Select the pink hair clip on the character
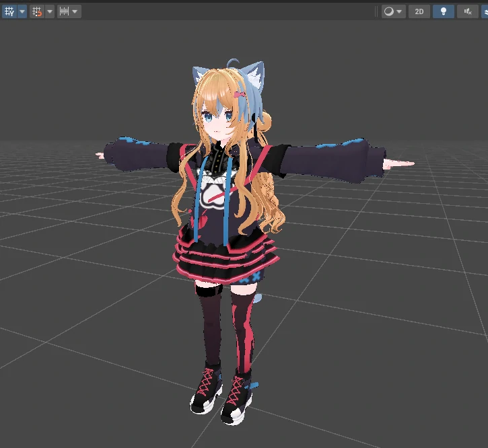The height and width of the screenshot is (448, 488). pyautogui.click(x=240, y=96)
